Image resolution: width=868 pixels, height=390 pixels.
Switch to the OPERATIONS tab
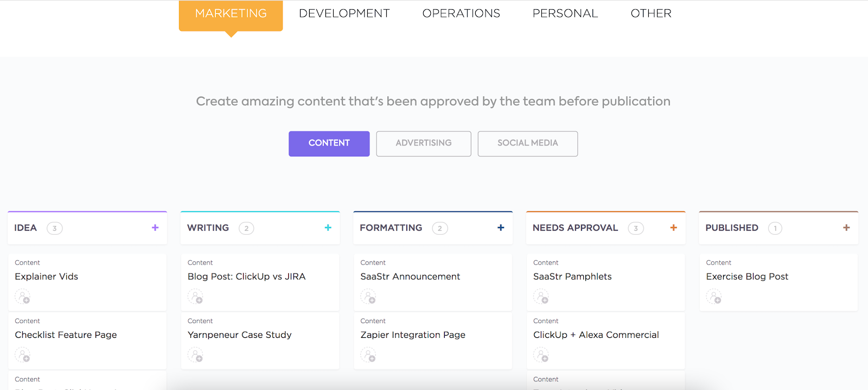coord(461,14)
